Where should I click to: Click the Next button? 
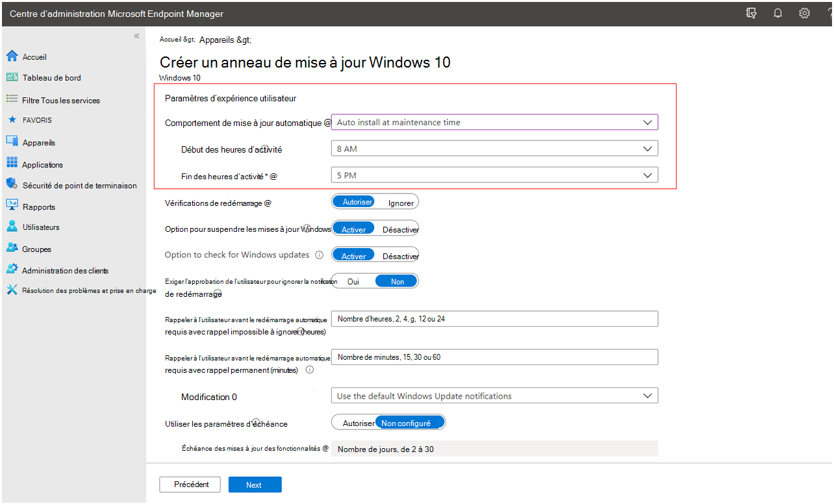tap(254, 485)
